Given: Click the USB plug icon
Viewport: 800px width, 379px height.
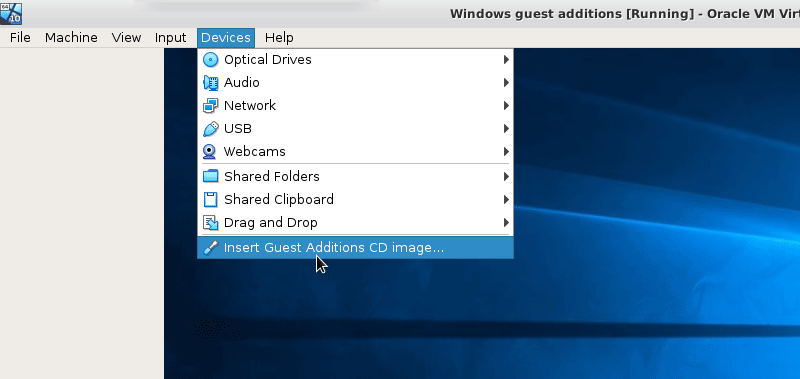Looking at the screenshot, I should point(210,129).
